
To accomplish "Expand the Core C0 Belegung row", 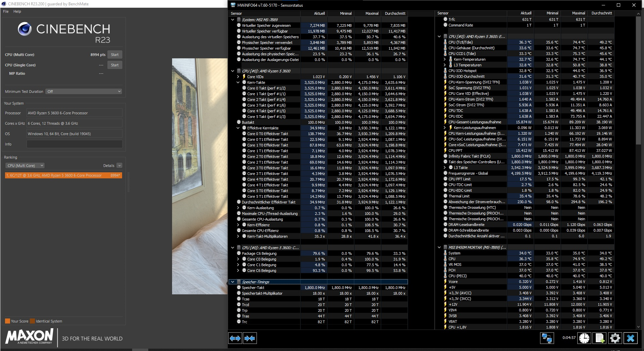I will (x=238, y=259).
